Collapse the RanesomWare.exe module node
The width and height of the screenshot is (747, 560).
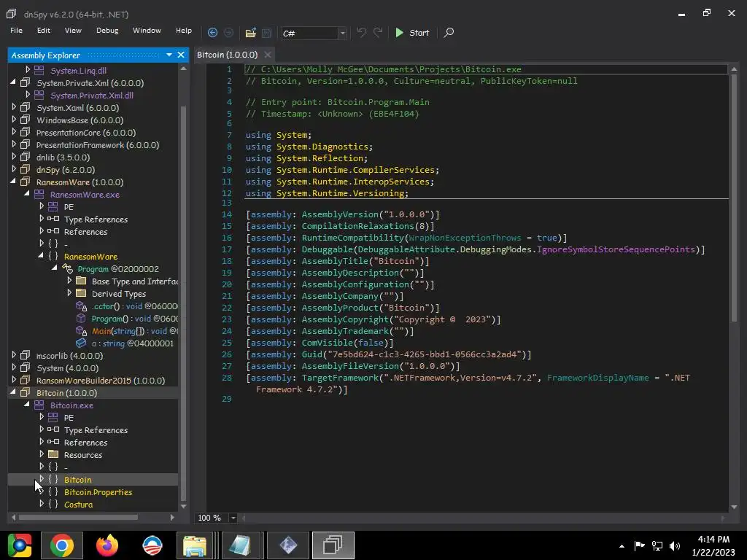[27, 194]
